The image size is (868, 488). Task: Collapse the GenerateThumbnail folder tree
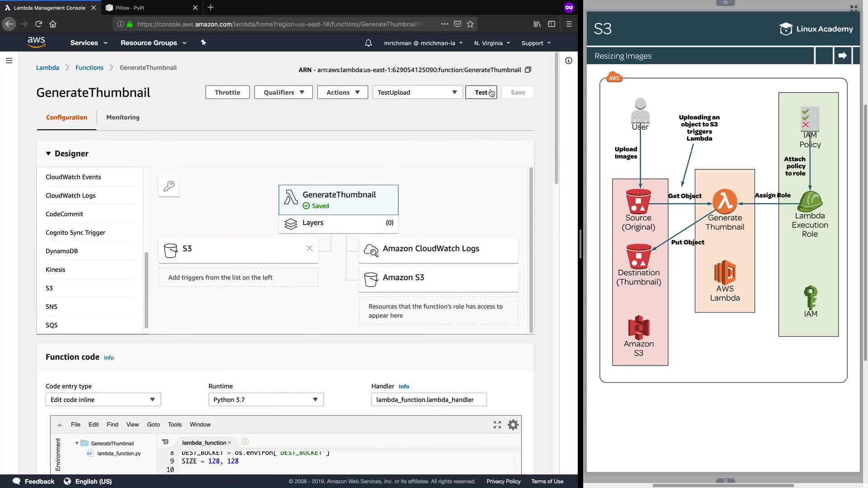click(x=77, y=443)
